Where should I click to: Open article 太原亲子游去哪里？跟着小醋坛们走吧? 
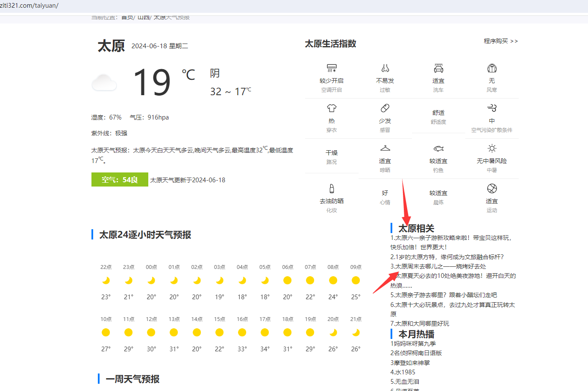(444, 295)
